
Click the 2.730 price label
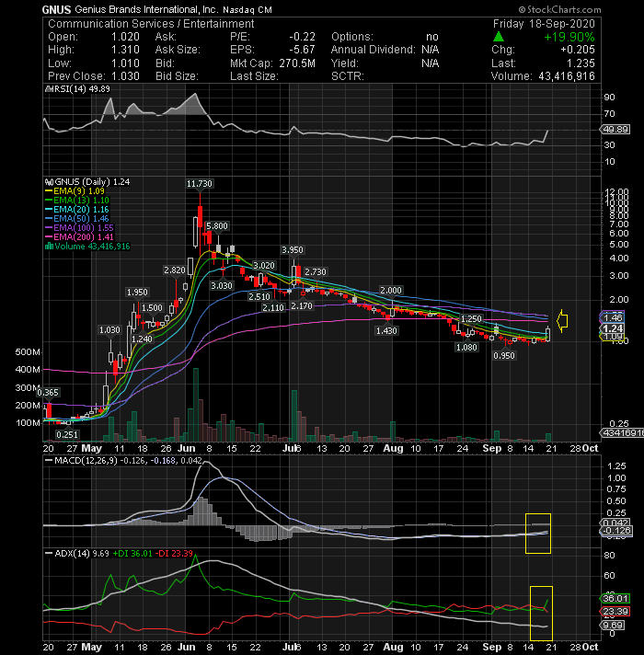(x=316, y=272)
